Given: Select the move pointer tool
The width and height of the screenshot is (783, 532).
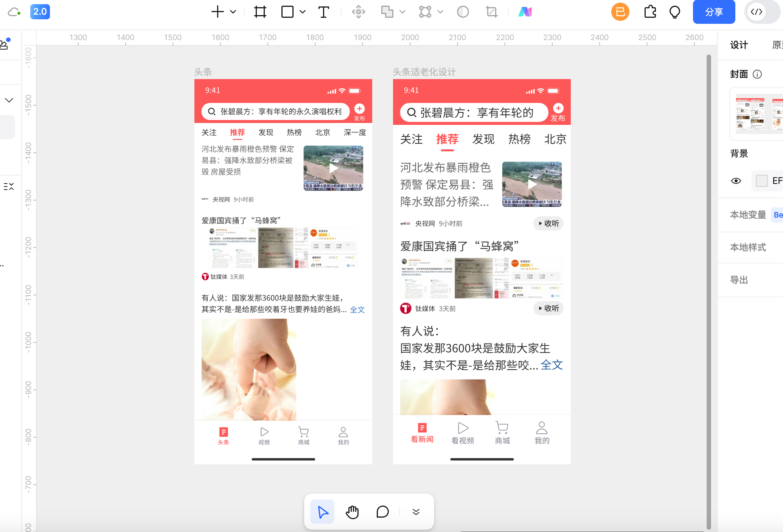Looking at the screenshot, I should click(x=322, y=512).
